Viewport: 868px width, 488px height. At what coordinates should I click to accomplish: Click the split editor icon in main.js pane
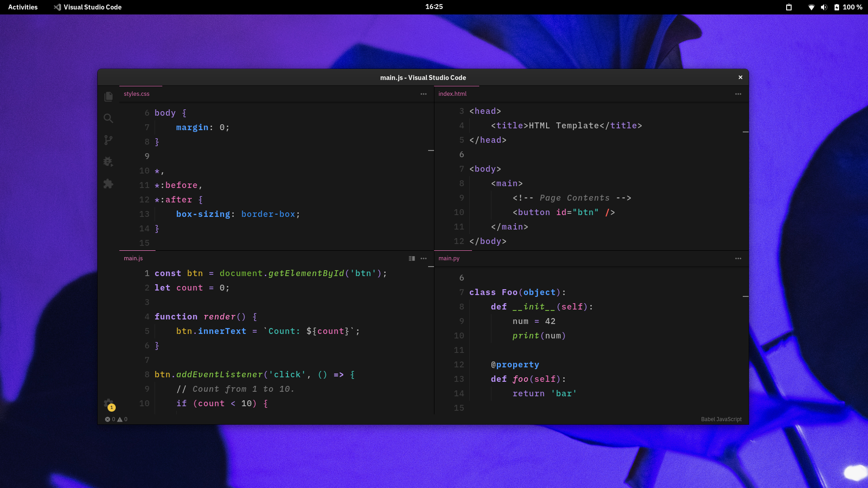pyautogui.click(x=412, y=258)
